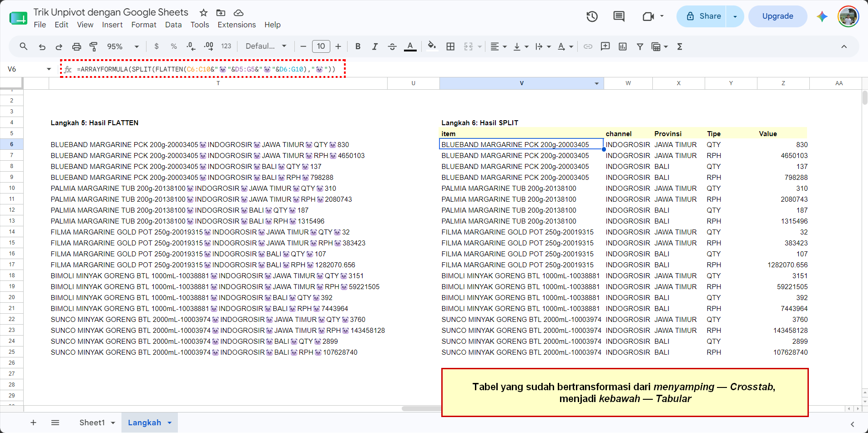868x433 pixels.
Task: Click the font size field 10
Action: tap(321, 46)
